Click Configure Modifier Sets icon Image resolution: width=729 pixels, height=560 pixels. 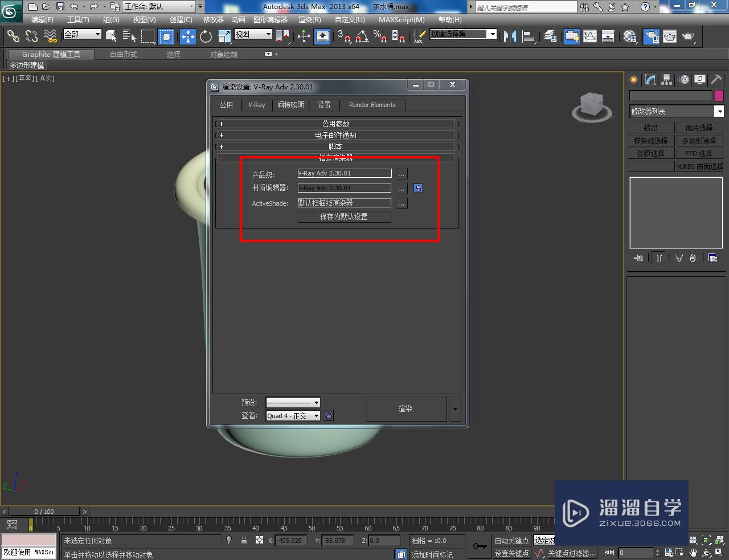pos(712,258)
